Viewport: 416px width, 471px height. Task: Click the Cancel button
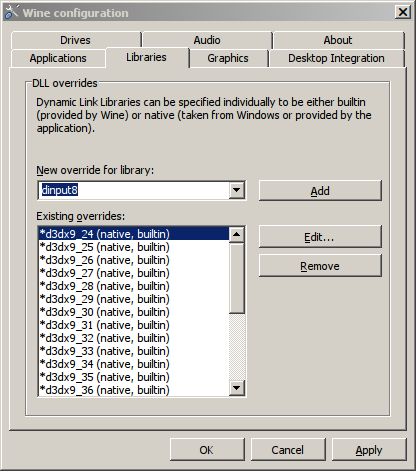coord(288,450)
